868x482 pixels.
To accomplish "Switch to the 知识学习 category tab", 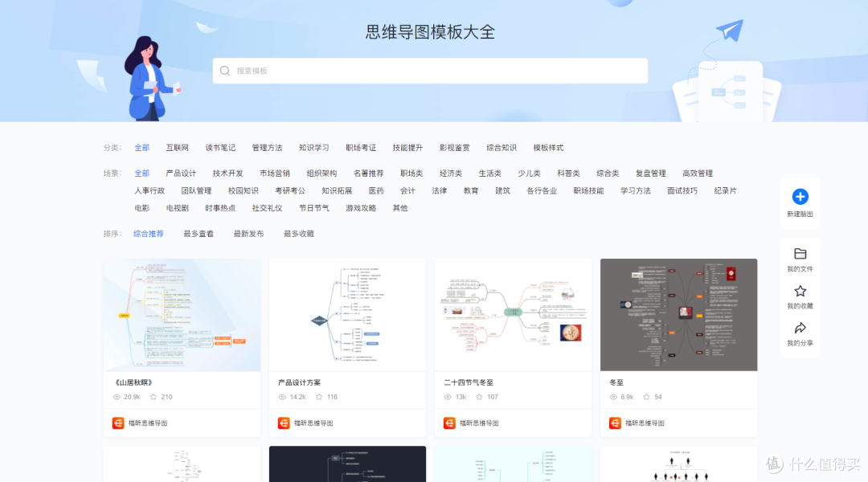I will click(x=313, y=148).
